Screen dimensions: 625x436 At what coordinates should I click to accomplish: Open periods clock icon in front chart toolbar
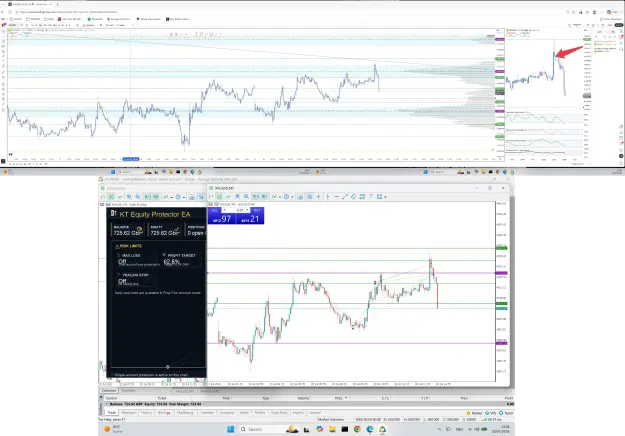(x=287, y=196)
